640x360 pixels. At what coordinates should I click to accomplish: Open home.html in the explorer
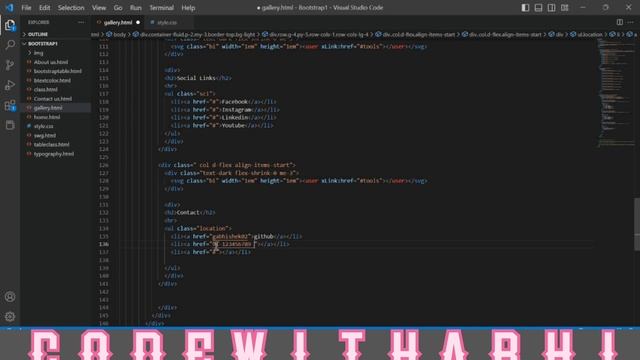(x=47, y=117)
